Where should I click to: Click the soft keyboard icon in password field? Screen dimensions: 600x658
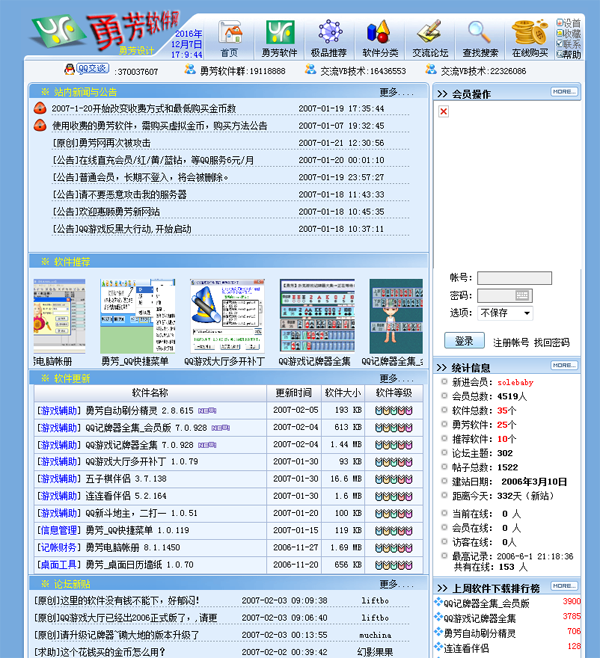522,295
